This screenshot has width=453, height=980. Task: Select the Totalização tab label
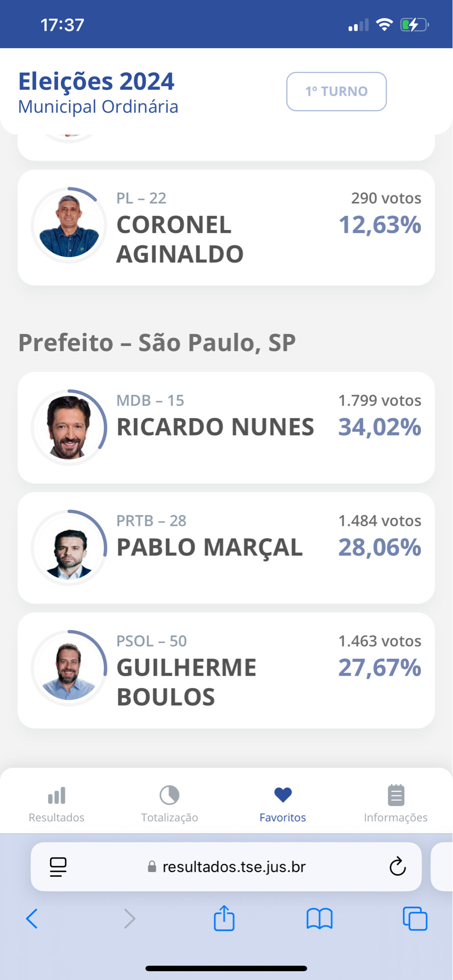169,817
